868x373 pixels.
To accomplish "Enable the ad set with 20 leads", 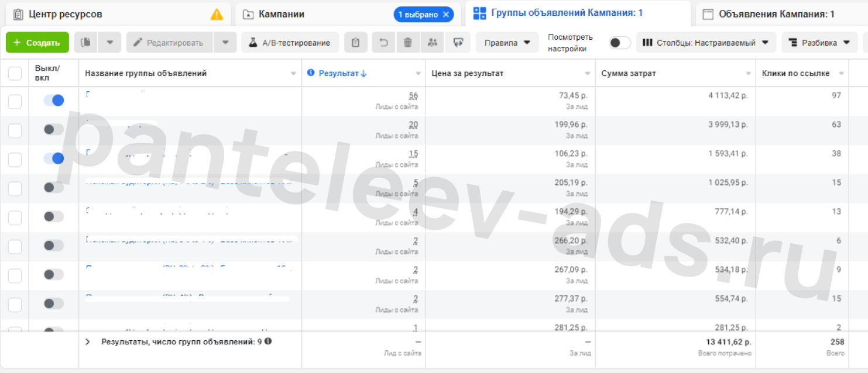I will tap(54, 129).
